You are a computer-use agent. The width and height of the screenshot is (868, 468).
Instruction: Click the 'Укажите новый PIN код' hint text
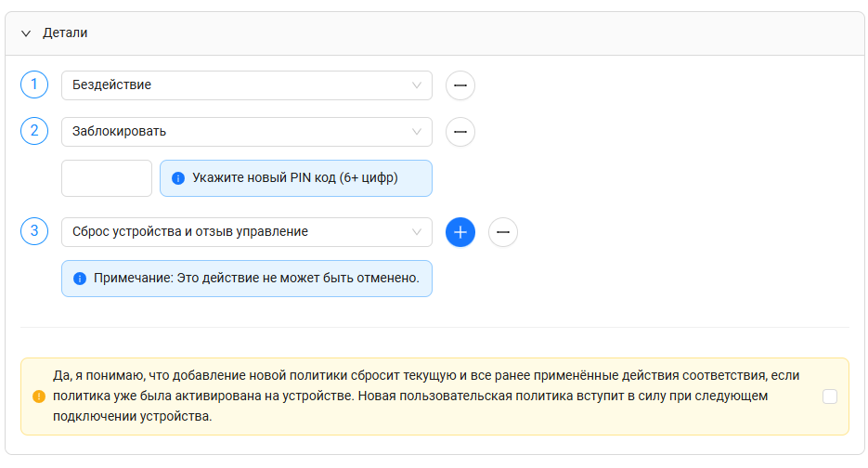(x=294, y=178)
